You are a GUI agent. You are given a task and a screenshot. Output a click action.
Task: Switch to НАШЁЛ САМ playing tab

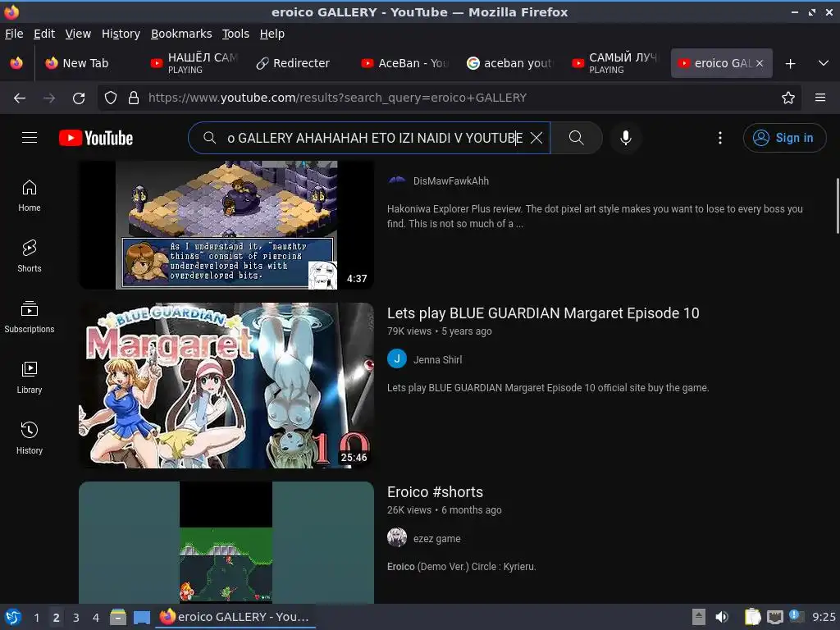point(194,63)
